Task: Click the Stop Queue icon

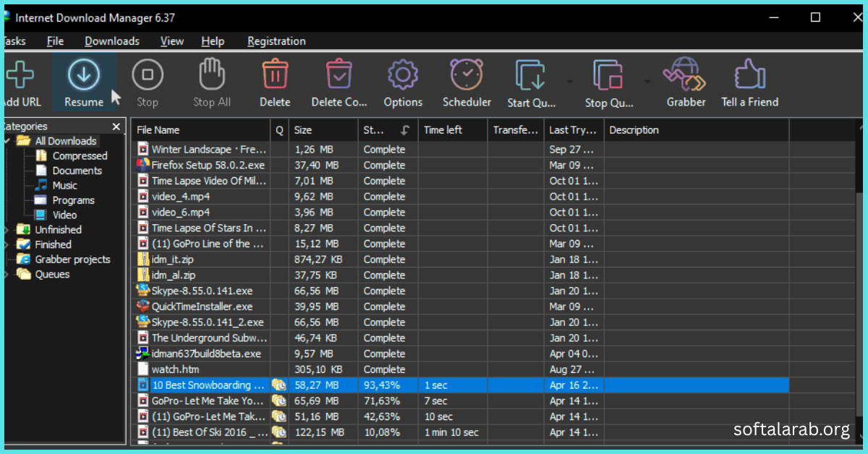Action: tap(609, 74)
